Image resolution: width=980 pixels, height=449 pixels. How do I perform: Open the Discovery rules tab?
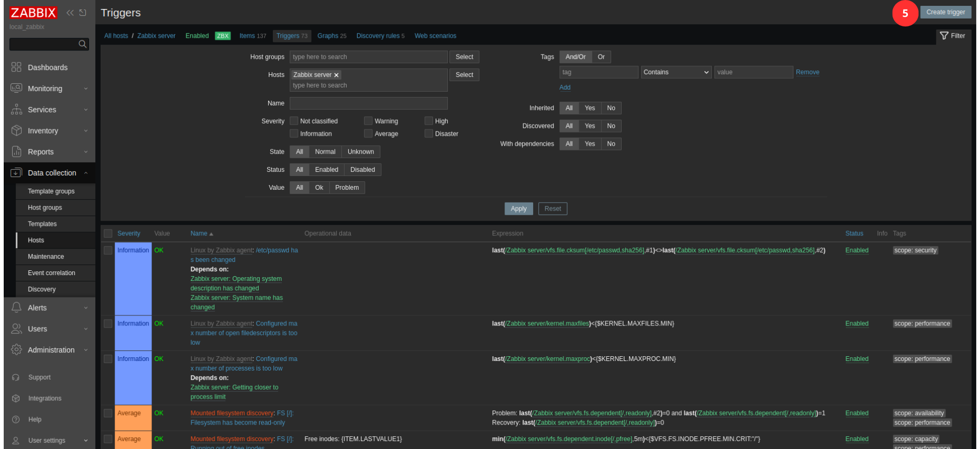[x=380, y=36]
